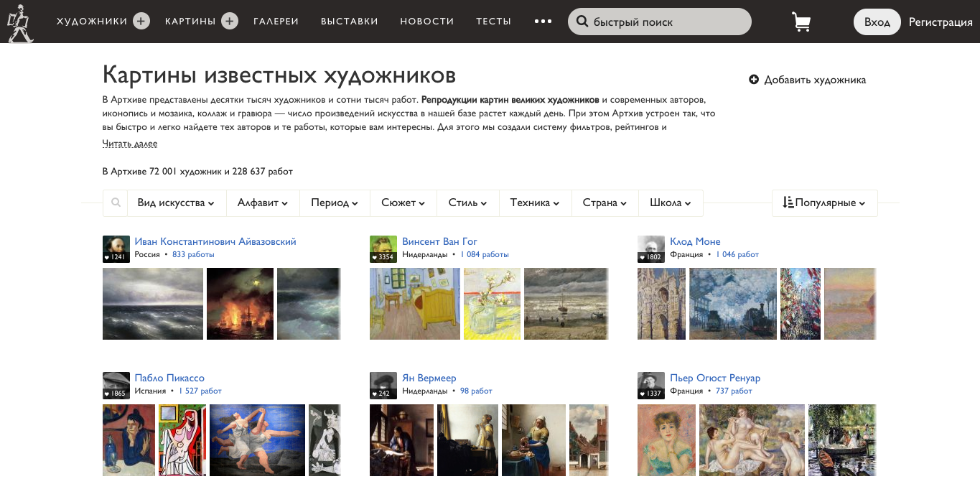Click Claude Monet's avatar with 1802 likes
Screen dimensions: 980x502
pos(651,248)
